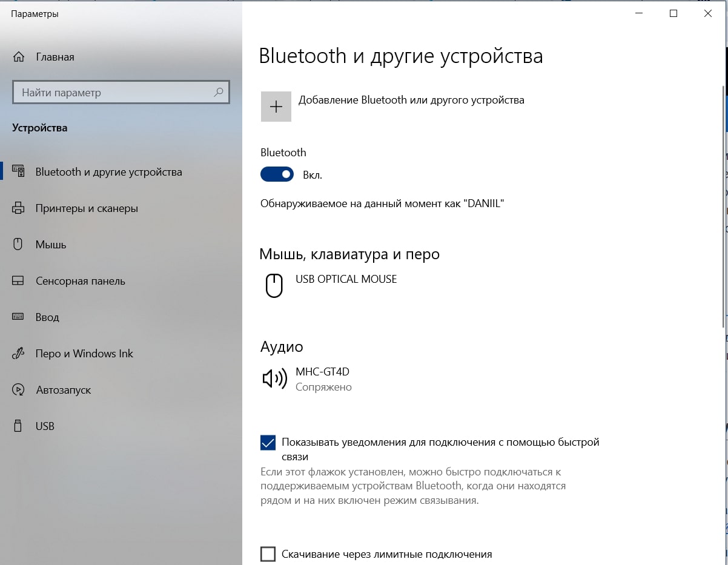Close the Параметры window

point(709,13)
